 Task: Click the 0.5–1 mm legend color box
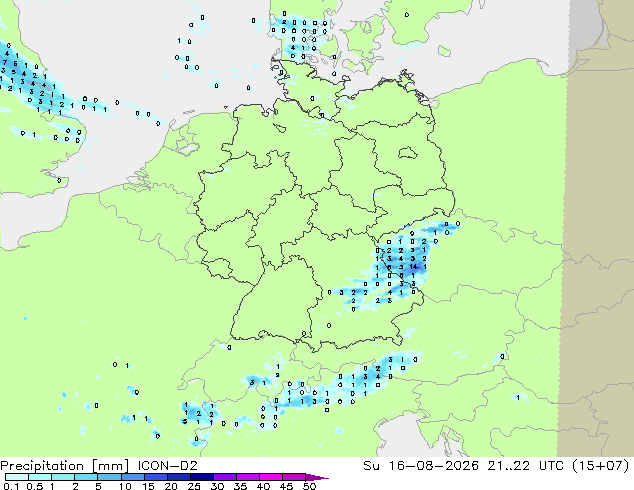click(40, 477)
